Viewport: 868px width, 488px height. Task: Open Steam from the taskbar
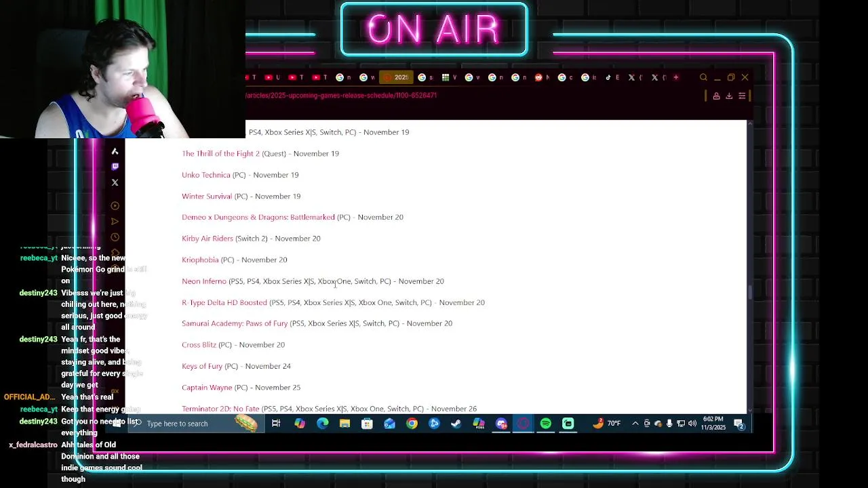[456, 424]
